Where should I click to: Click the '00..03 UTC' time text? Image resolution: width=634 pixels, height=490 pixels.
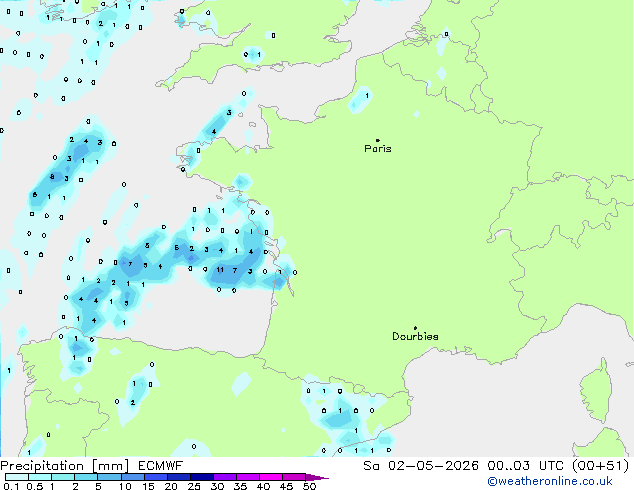[526, 466]
